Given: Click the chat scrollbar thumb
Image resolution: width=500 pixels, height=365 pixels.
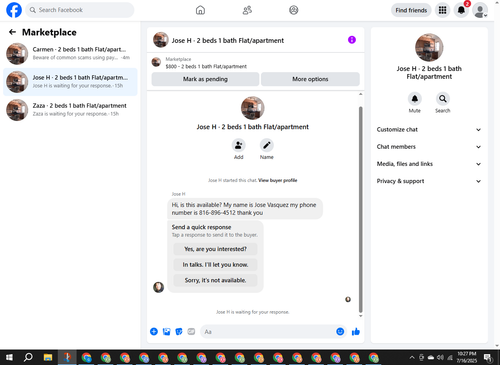Looking at the screenshot, I should [361, 209].
